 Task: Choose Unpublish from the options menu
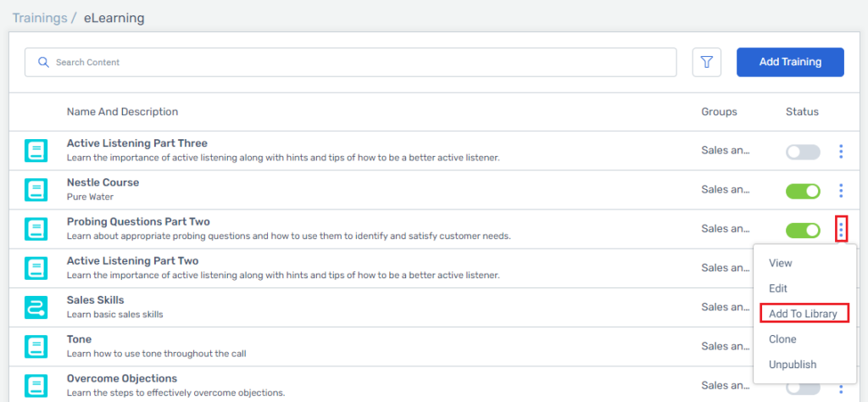click(793, 365)
